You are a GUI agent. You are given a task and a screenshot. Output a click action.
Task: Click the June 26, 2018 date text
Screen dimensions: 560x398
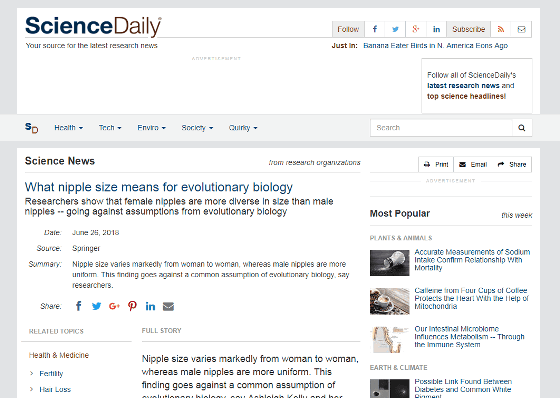click(95, 233)
